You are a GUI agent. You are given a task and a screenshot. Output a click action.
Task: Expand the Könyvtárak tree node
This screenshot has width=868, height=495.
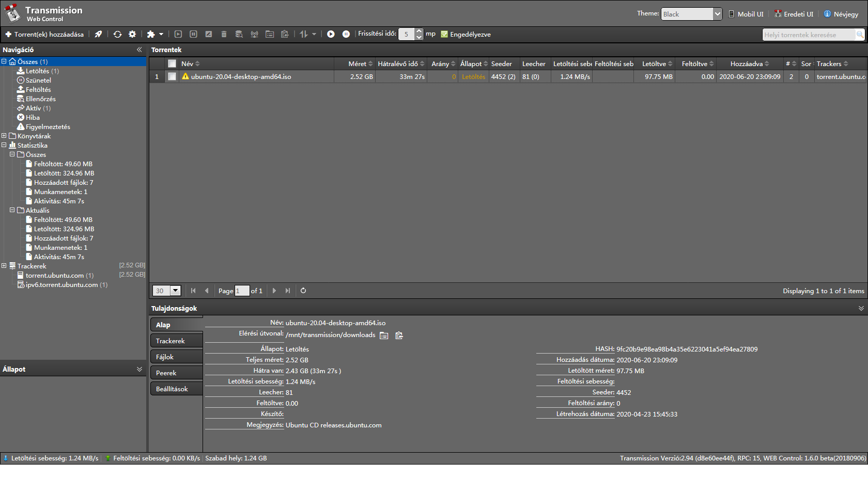(4, 136)
